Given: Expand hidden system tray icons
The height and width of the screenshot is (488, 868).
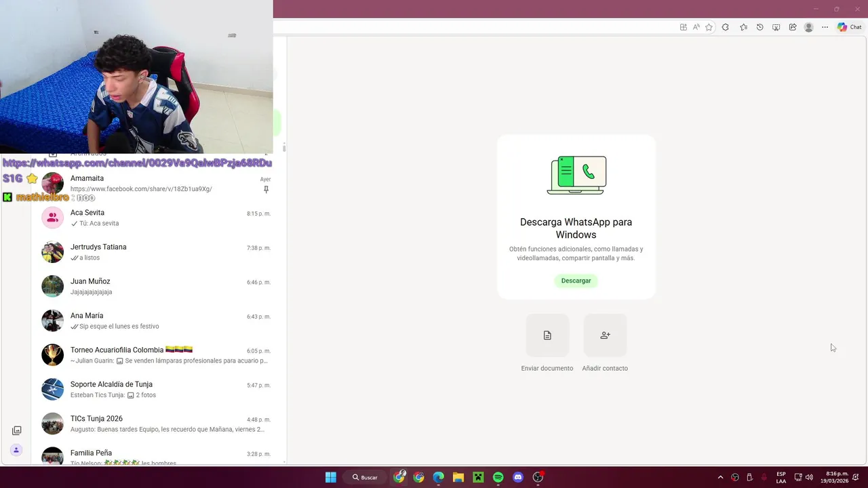Looking at the screenshot, I should pos(720,477).
